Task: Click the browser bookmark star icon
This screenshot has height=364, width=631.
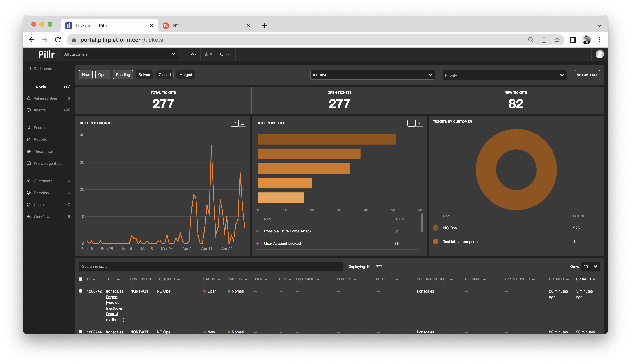Action: pos(557,40)
